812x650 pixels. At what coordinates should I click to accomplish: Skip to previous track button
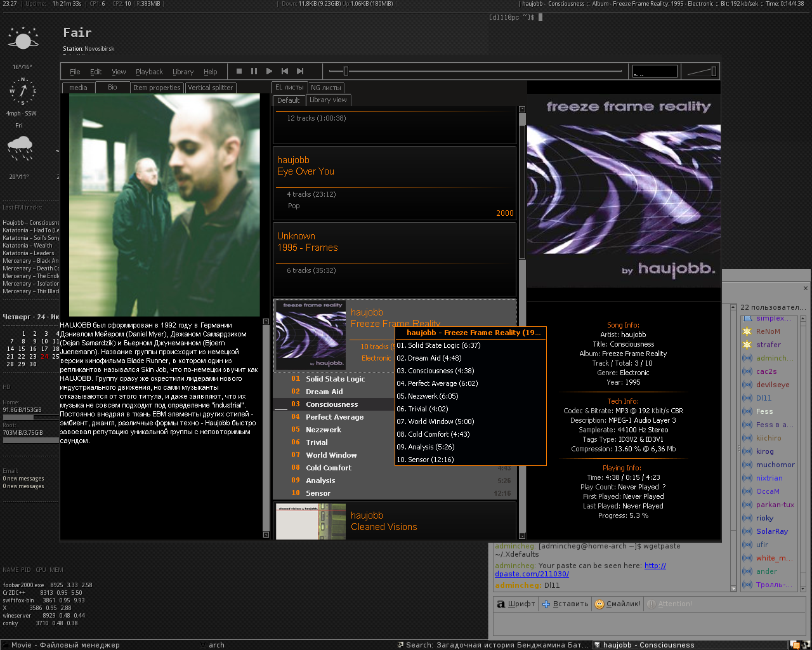[x=285, y=71]
